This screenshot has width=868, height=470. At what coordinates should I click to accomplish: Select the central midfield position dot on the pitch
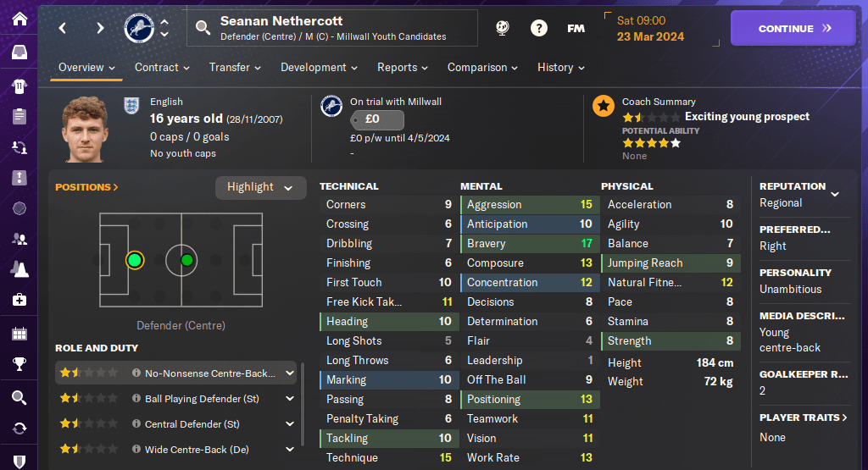click(186, 260)
